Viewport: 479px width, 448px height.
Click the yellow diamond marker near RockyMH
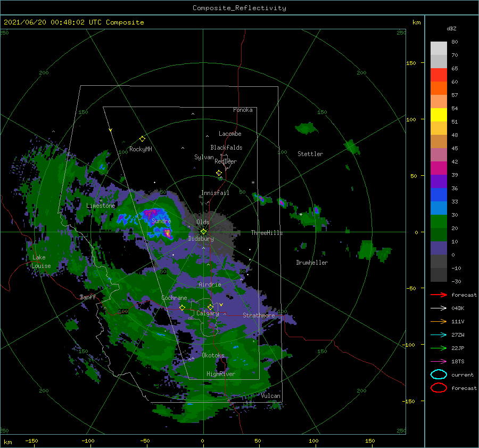[142, 139]
